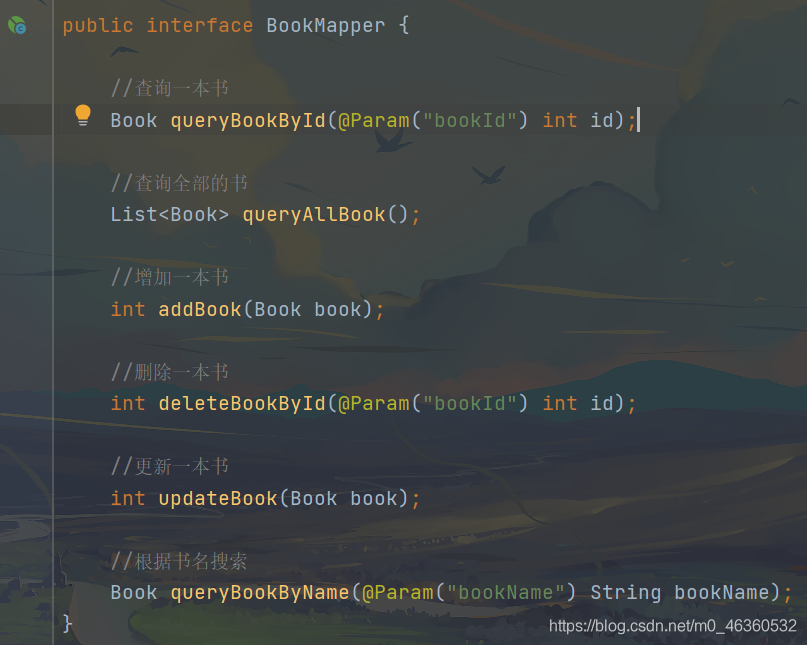This screenshot has height=645, width=807.
Task: Click the comment //查询全部的书
Action: click(179, 183)
